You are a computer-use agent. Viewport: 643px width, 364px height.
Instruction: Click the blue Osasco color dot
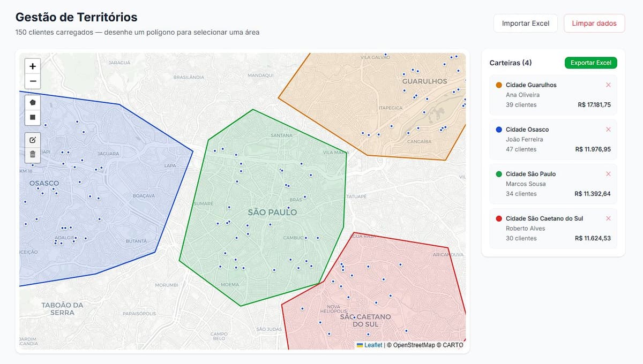coord(499,130)
